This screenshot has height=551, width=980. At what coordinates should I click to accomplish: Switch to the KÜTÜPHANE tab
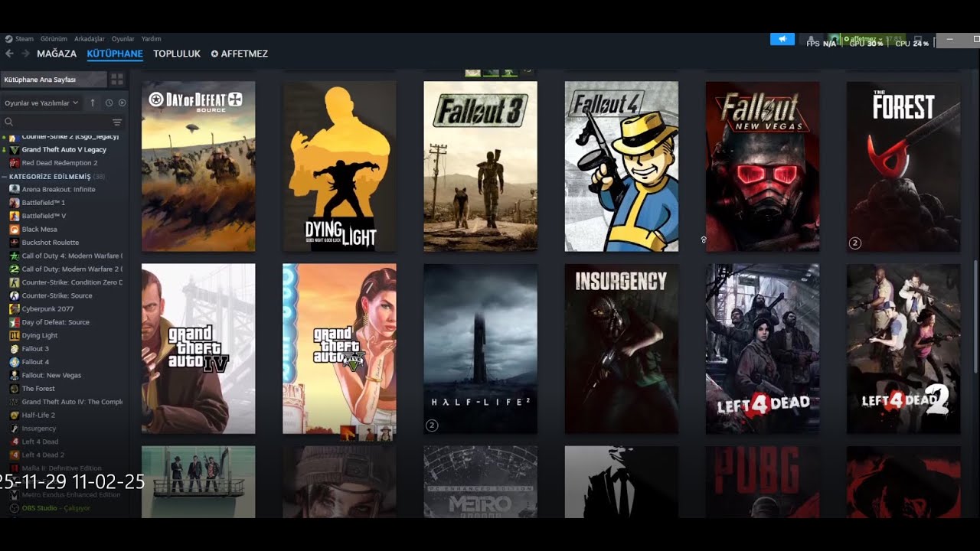click(x=115, y=54)
